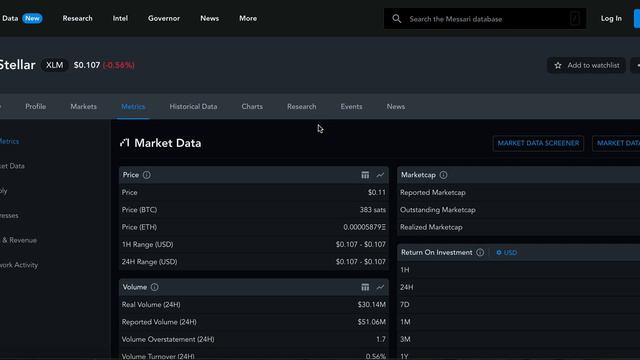Click the Outstanding Marketcap row label
640x360 pixels.
(438, 210)
